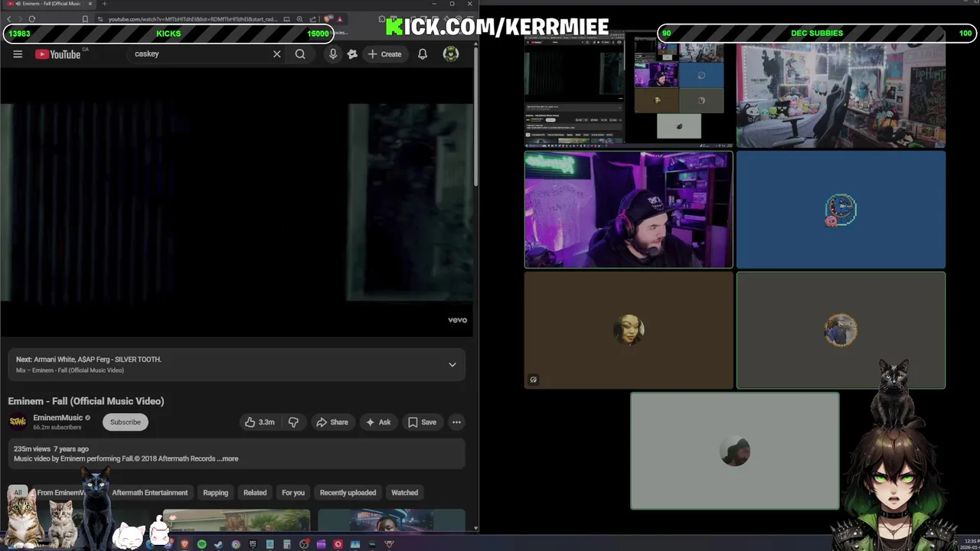Viewport: 980px width, 551px height.
Task: Select the Recently uploaded filter chip
Action: [348, 493]
